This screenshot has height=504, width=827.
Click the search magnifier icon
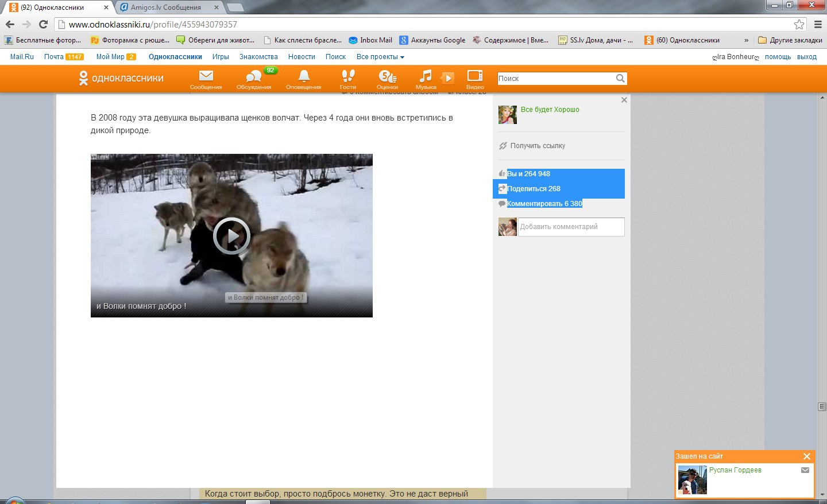point(620,79)
